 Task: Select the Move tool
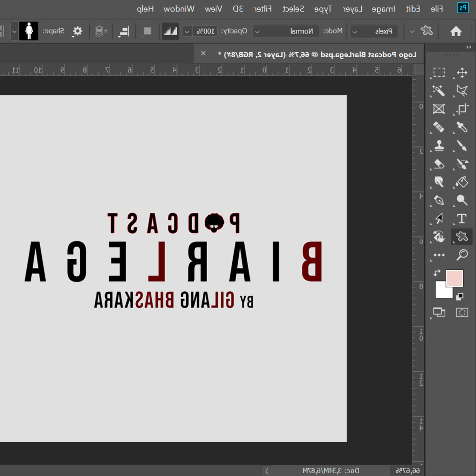coord(462,73)
